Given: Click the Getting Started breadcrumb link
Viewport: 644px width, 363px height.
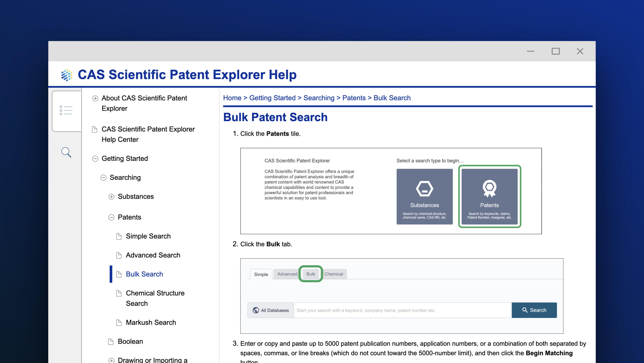Looking at the screenshot, I should [x=272, y=98].
